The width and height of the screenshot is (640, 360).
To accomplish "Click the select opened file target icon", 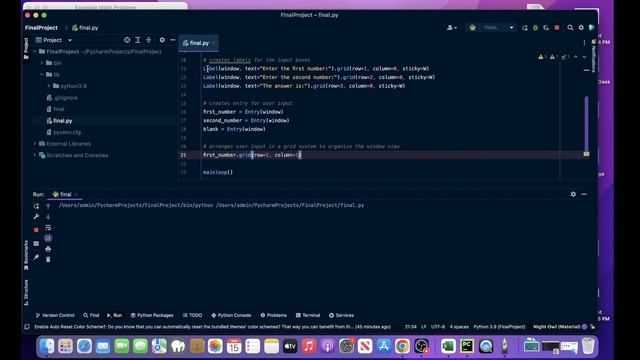I will [x=127, y=40].
